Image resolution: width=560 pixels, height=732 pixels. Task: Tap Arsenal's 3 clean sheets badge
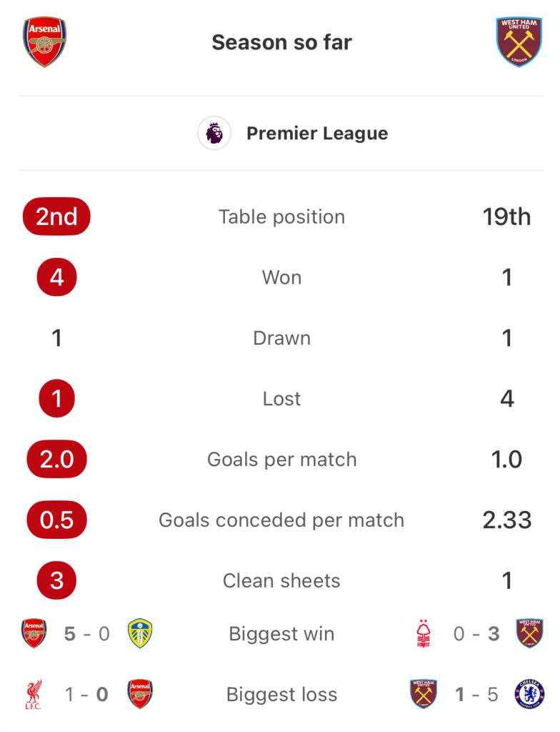[56, 580]
